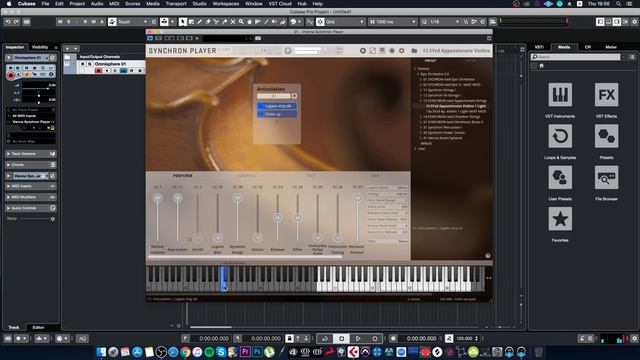The image size is (640, 360).
Task: Open macOS Spotlight search icon
Action: click(619, 4)
